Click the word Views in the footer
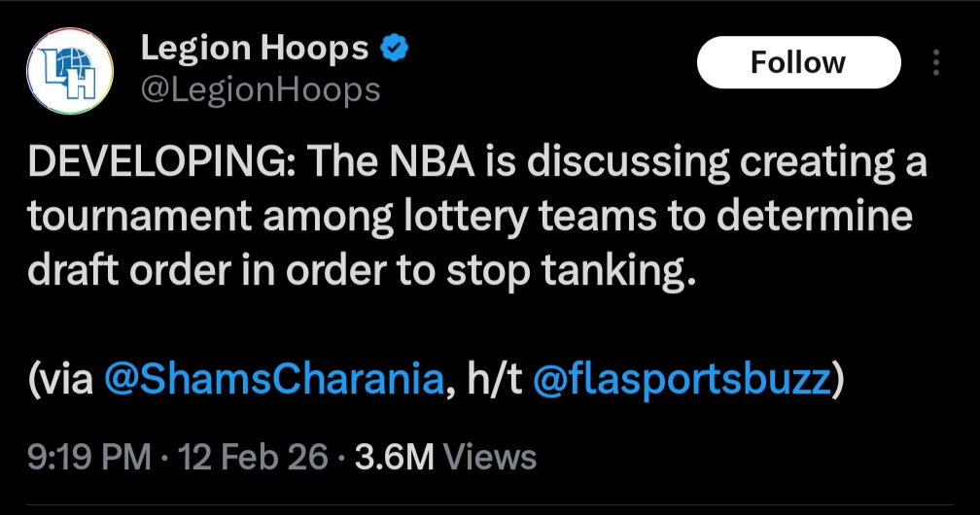Screen dimensions: 980x515 (494, 457)
